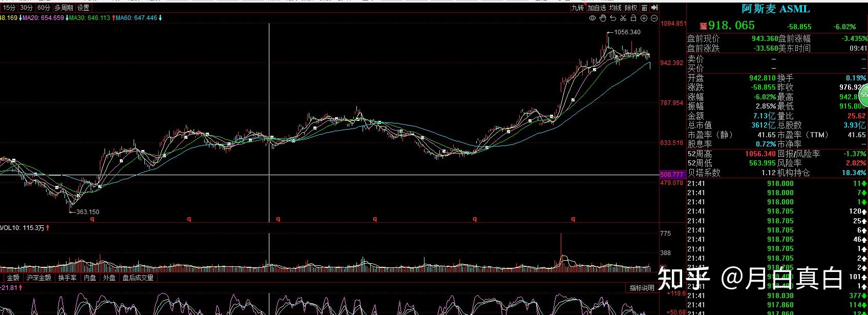868x315 pixels.
Task: Open the 指标说明 indicator description
Action: click(642, 288)
